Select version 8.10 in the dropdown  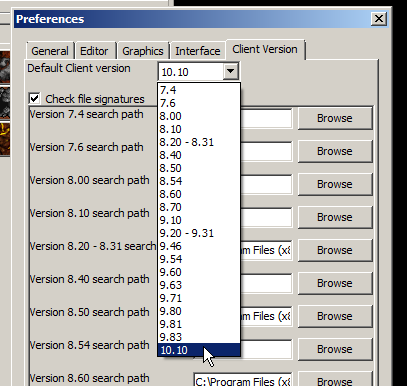tap(199, 129)
